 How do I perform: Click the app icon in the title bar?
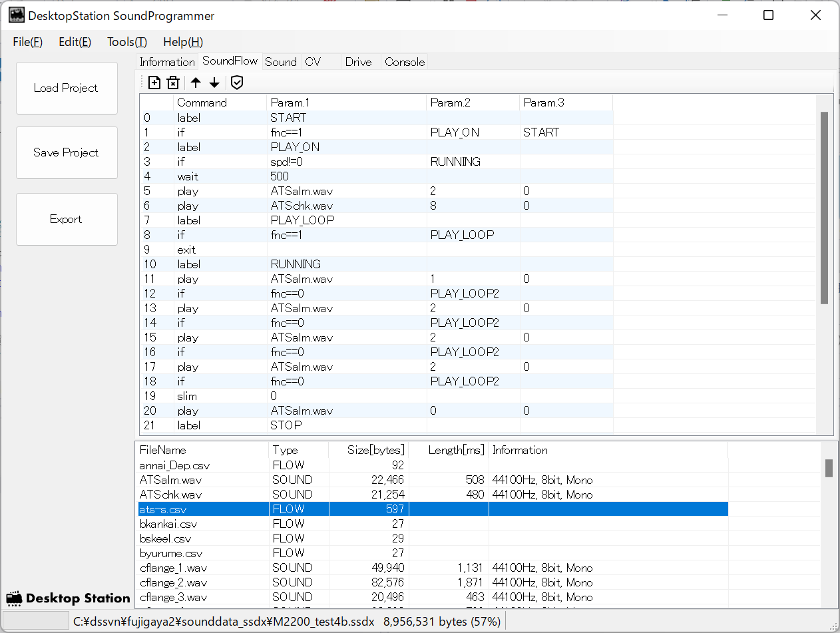coord(17,15)
